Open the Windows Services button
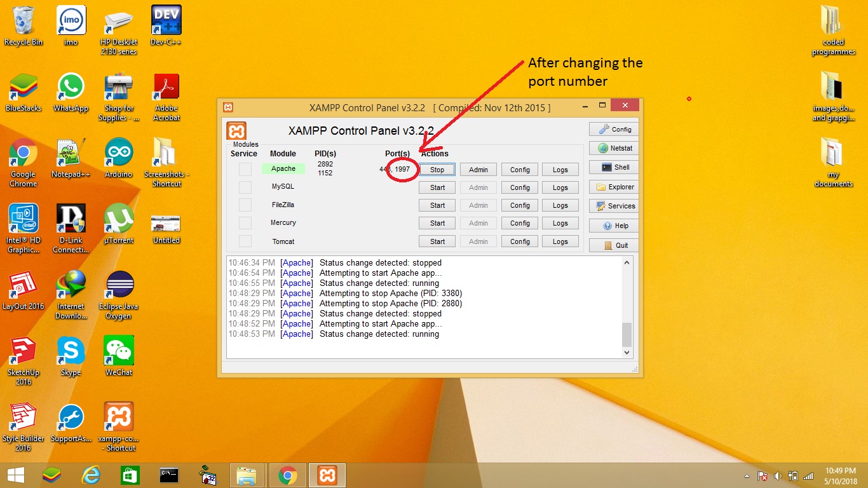868x488 pixels. point(613,206)
